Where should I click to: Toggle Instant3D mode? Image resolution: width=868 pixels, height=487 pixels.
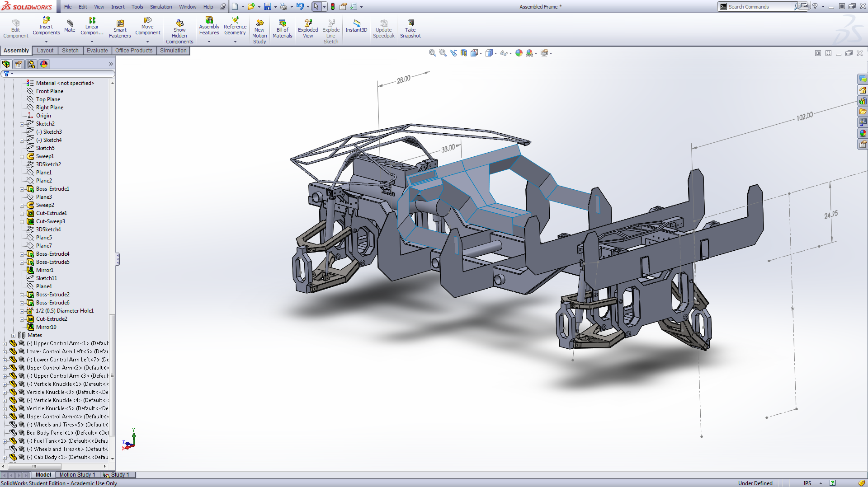click(356, 26)
